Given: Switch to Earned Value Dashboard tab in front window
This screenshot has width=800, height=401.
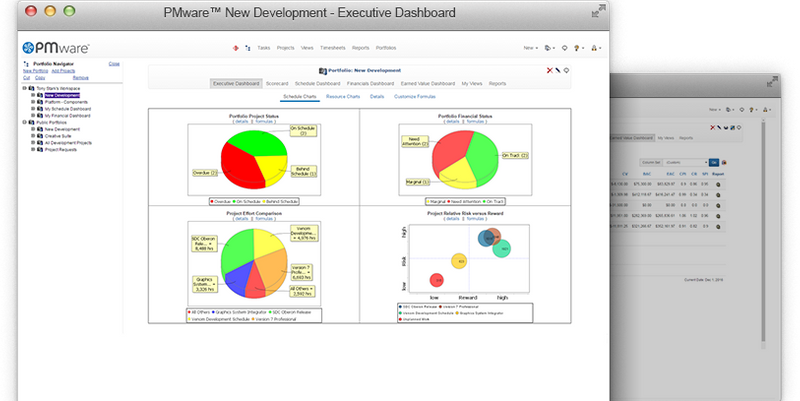Looking at the screenshot, I should [428, 84].
